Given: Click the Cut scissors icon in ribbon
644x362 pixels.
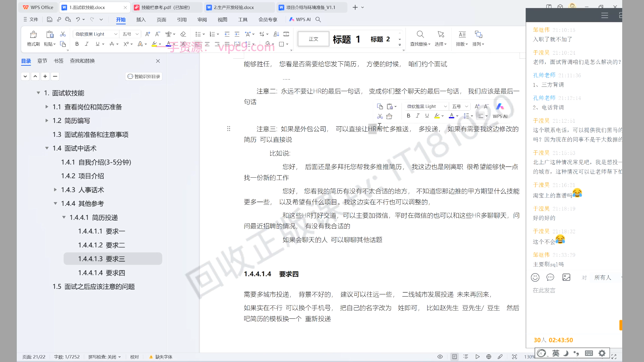Looking at the screenshot, I should point(63,34).
